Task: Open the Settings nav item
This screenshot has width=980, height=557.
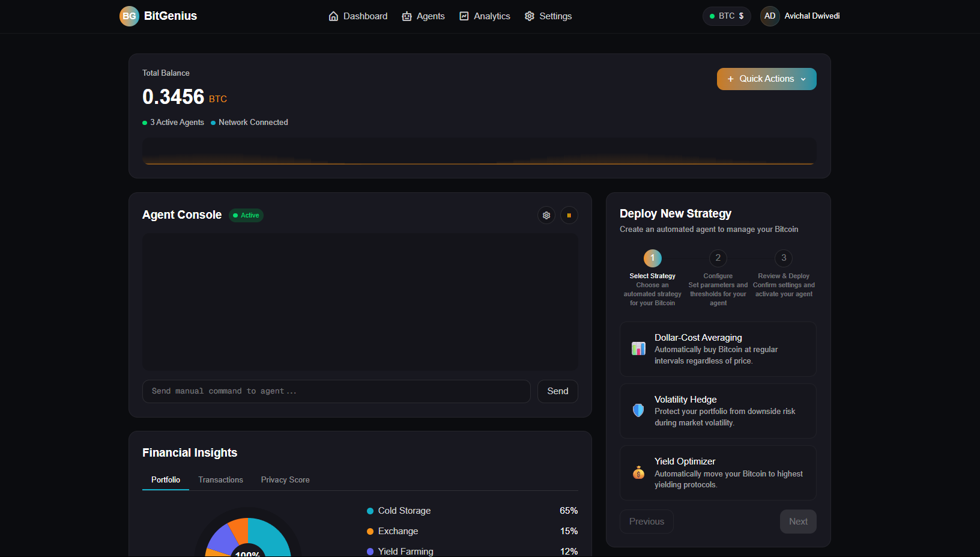Action: point(548,16)
